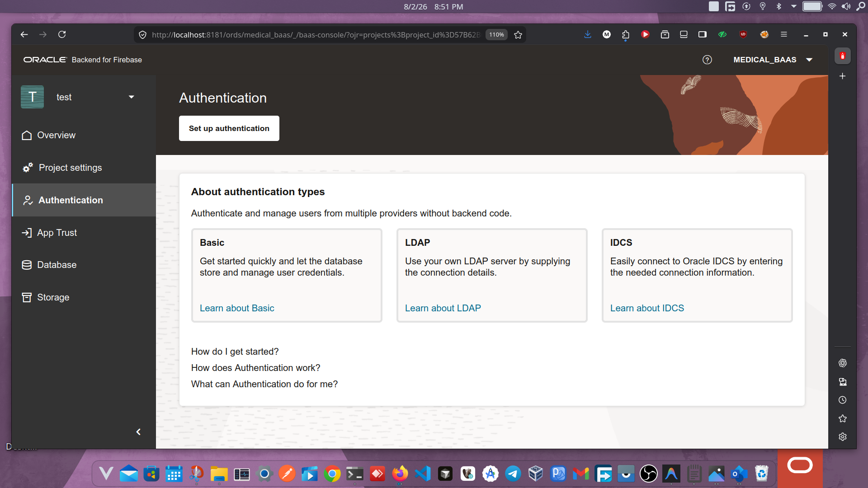Click the site security shield icon
The width and height of the screenshot is (868, 488).
(142, 35)
